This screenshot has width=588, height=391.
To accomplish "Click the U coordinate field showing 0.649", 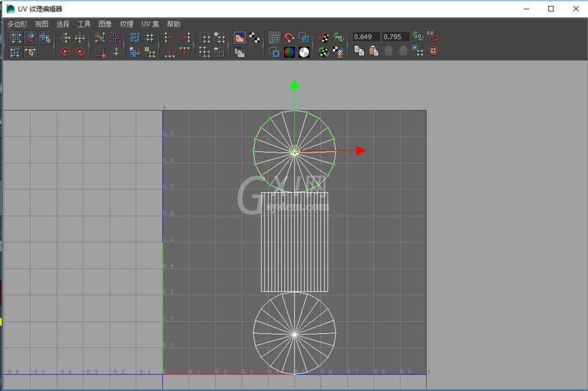I will pyautogui.click(x=366, y=36).
